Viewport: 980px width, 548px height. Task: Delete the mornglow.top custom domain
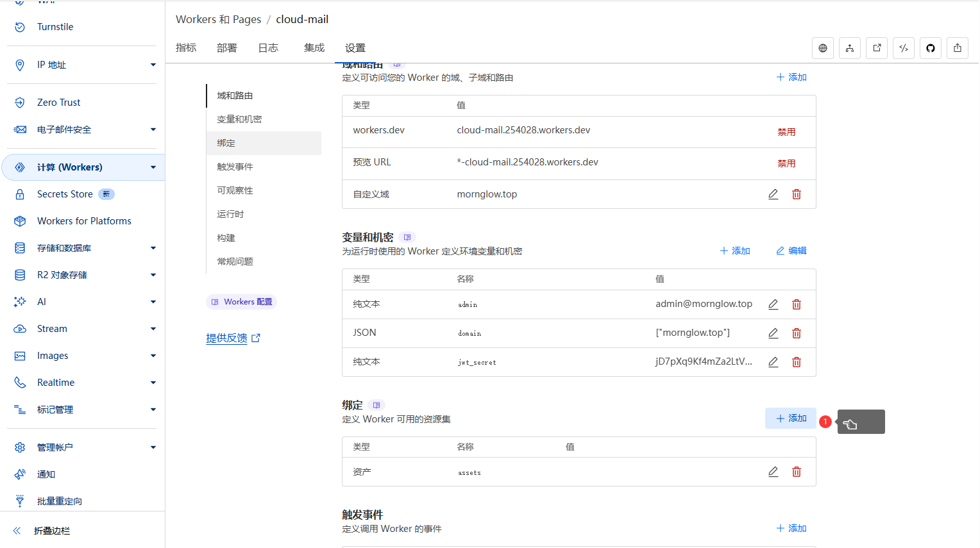pyautogui.click(x=796, y=194)
